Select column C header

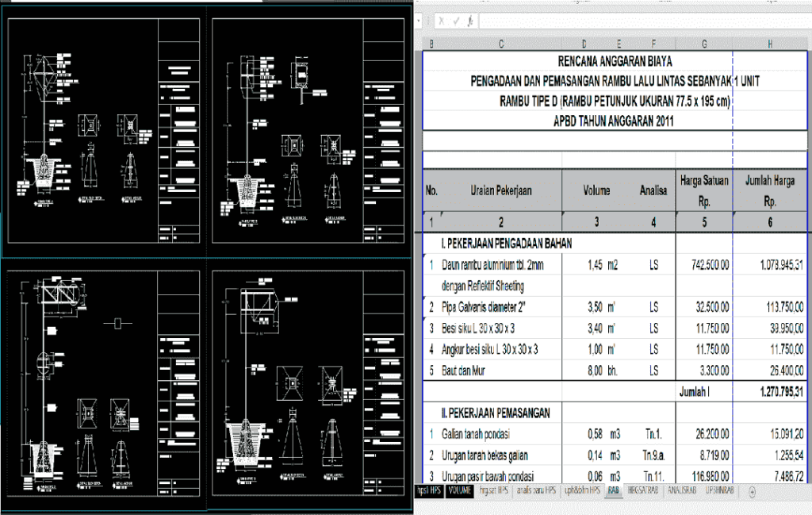(x=502, y=41)
